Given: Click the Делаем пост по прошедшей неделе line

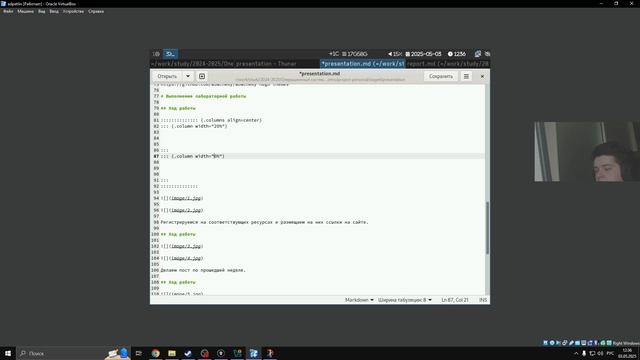Looking at the screenshot, I should tap(203, 270).
